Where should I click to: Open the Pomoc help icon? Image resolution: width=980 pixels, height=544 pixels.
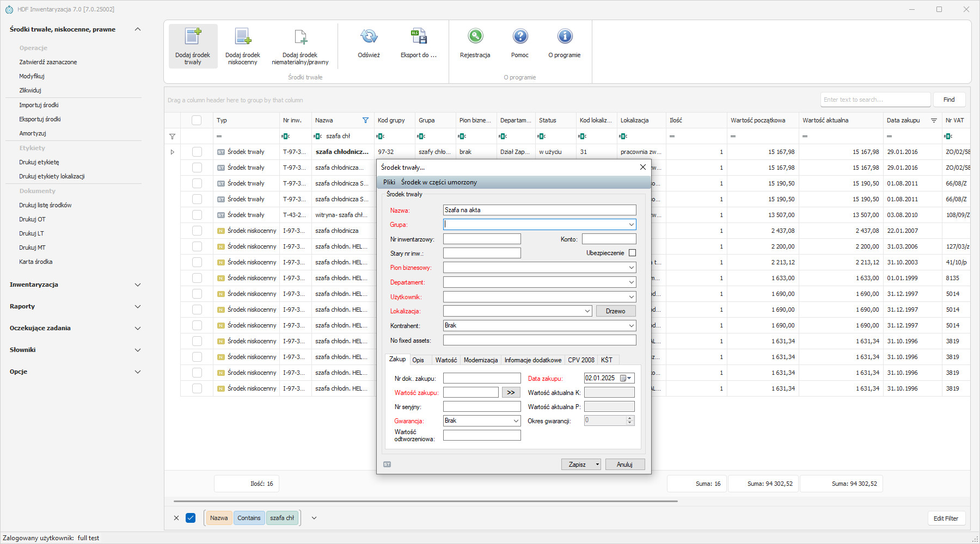point(520,37)
